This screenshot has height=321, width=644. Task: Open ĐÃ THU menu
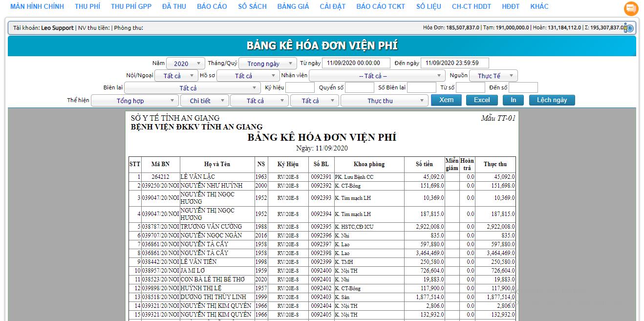click(174, 6)
